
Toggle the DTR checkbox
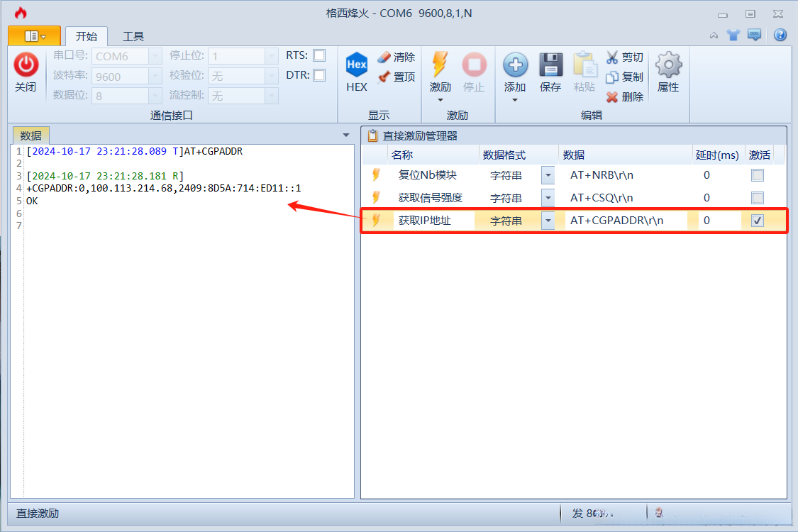tap(319, 75)
